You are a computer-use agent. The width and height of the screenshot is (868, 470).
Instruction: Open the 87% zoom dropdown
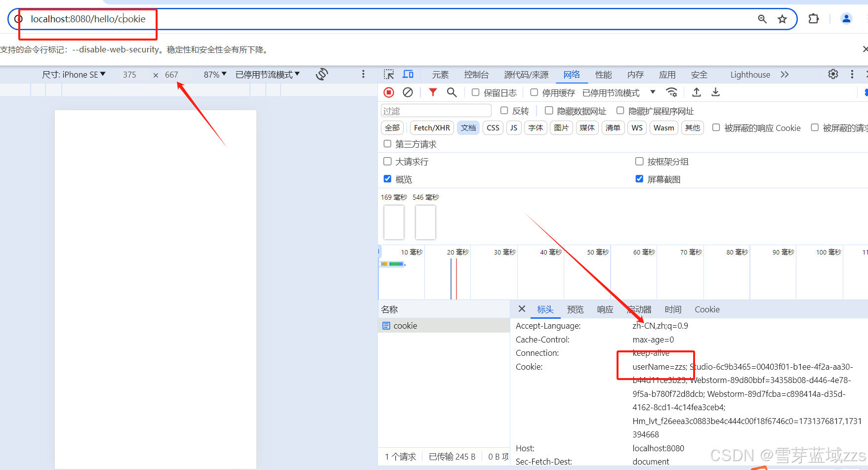click(x=214, y=74)
